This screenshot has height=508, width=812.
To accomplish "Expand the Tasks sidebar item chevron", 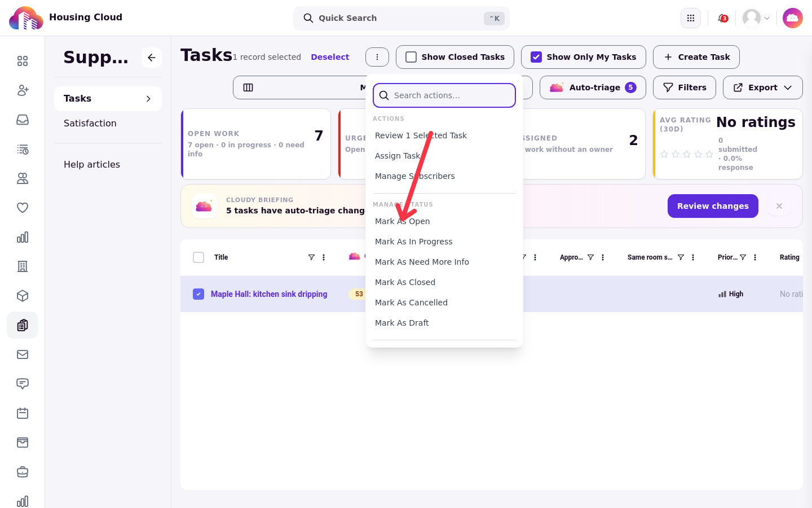I will [148, 99].
